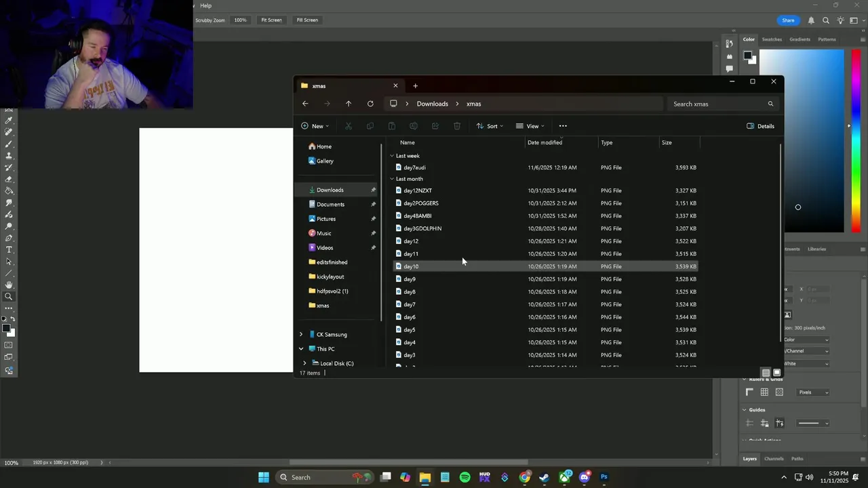Select the Type tool in Photoshop
The image size is (868, 488).
pyautogui.click(x=9, y=250)
